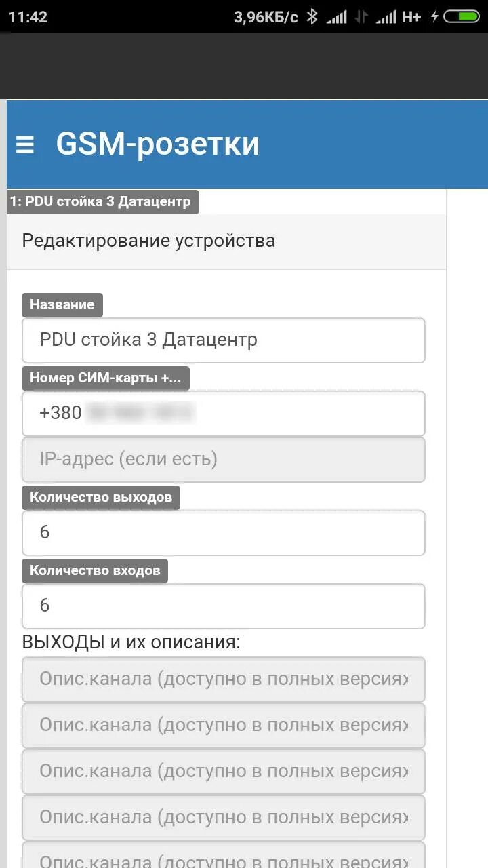
Task: Tap the second channel description field
Action: click(224, 725)
